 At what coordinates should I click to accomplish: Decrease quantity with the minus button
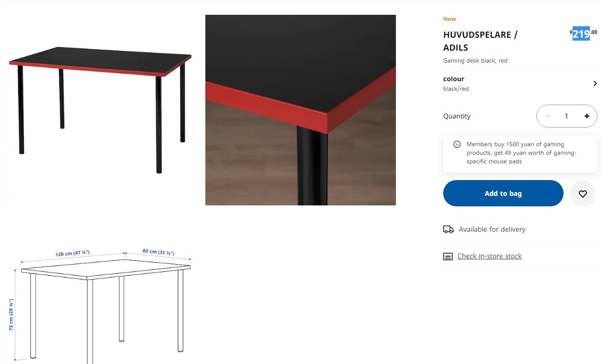(548, 116)
